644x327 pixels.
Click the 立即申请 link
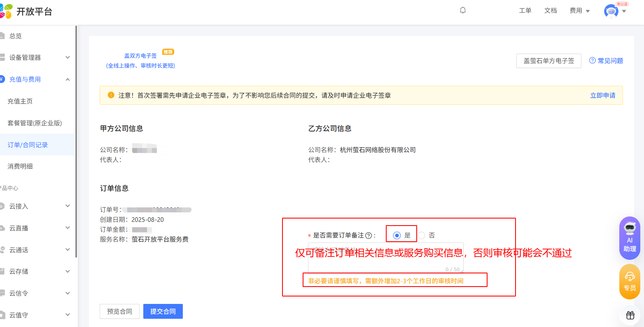(602, 95)
